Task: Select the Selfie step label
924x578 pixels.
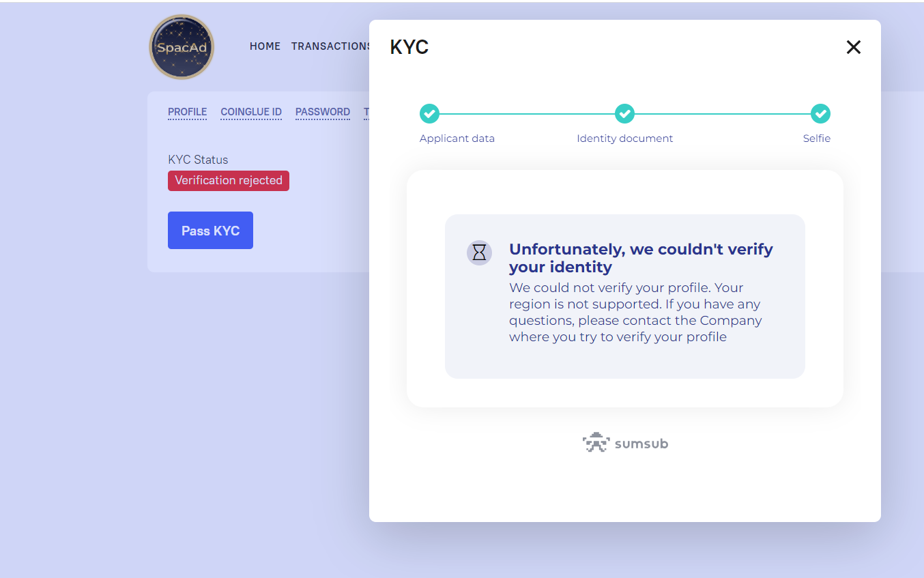Action: (x=816, y=139)
